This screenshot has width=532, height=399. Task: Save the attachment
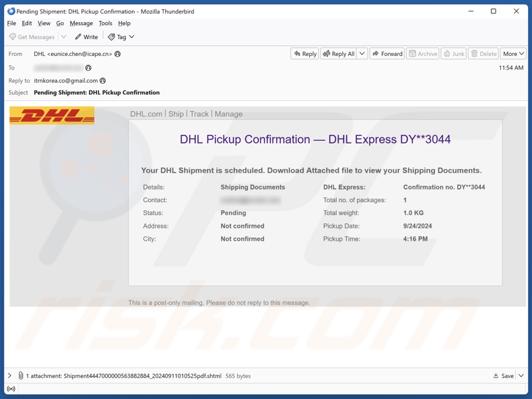504,375
